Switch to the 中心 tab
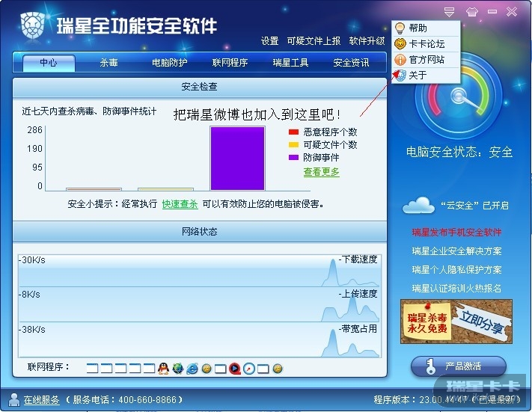532x412 pixels. click(x=49, y=63)
